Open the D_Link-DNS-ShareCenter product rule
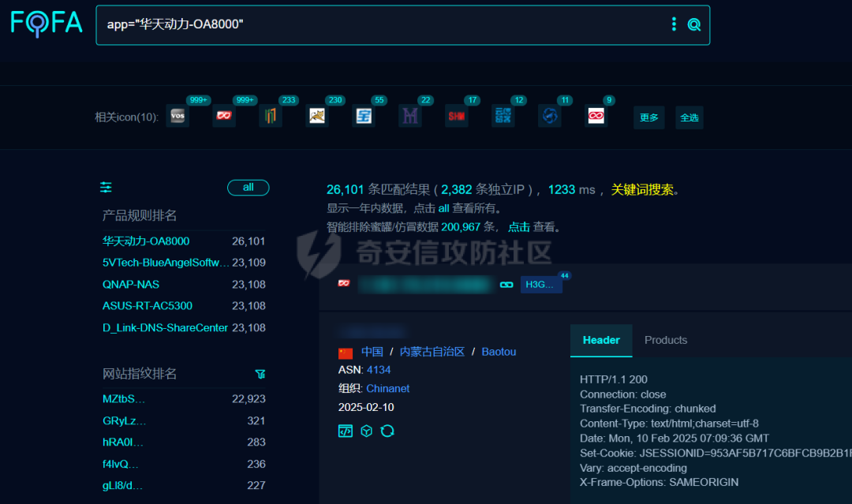Image resolution: width=852 pixels, height=504 pixels. 165,328
